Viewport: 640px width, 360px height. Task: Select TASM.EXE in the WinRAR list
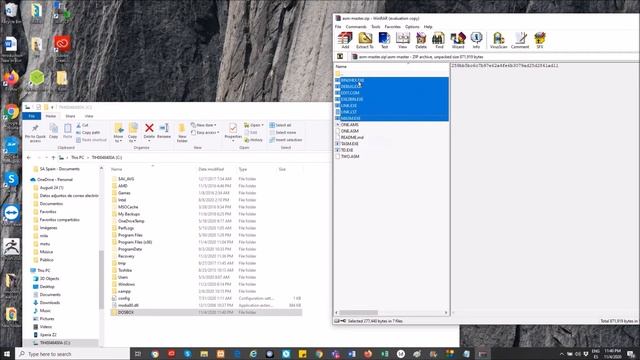point(349,144)
